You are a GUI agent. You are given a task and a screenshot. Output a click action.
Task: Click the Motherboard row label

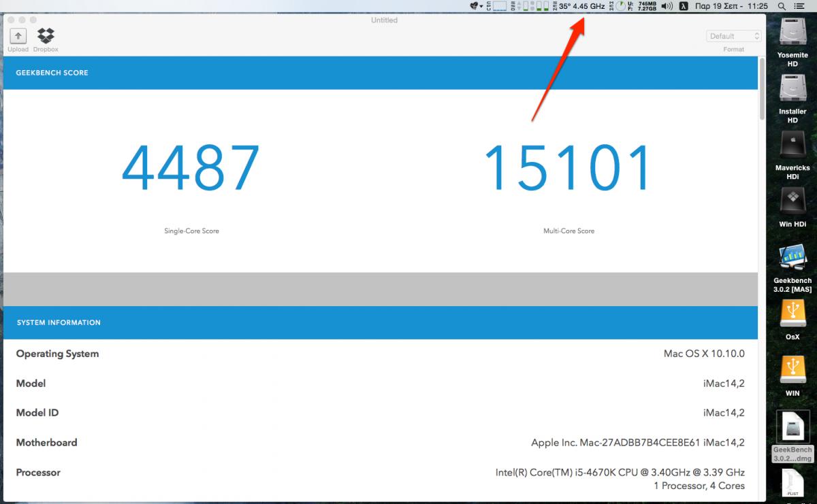tap(46, 442)
